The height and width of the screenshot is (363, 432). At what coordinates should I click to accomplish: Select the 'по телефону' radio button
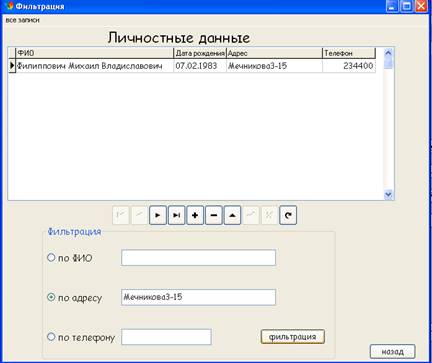coord(51,337)
